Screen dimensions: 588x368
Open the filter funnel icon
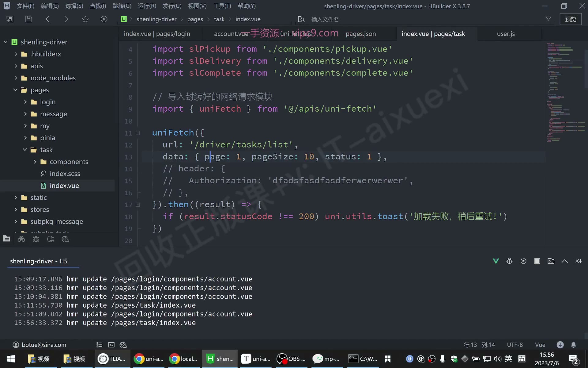tap(548, 19)
